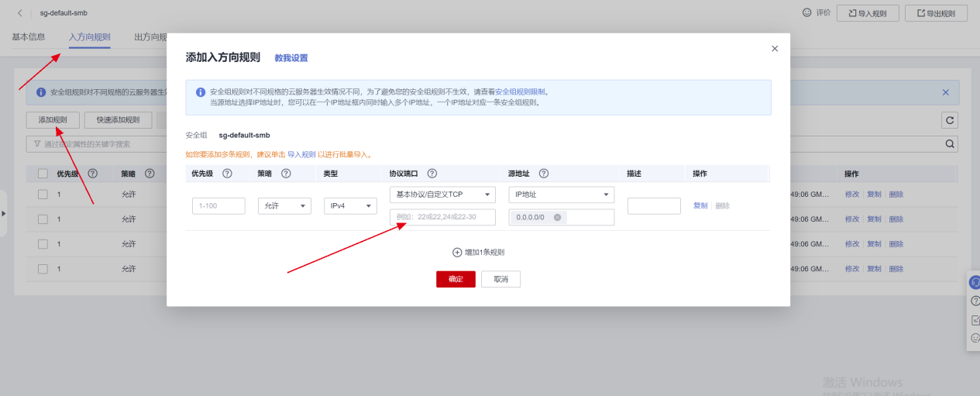
Task: Open the IP地址 source dropdown
Action: (562, 195)
